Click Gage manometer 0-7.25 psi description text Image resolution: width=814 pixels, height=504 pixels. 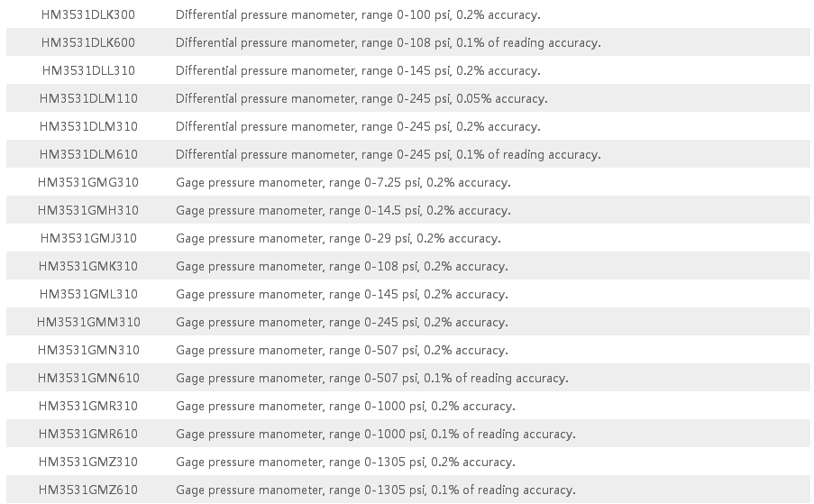343,183
